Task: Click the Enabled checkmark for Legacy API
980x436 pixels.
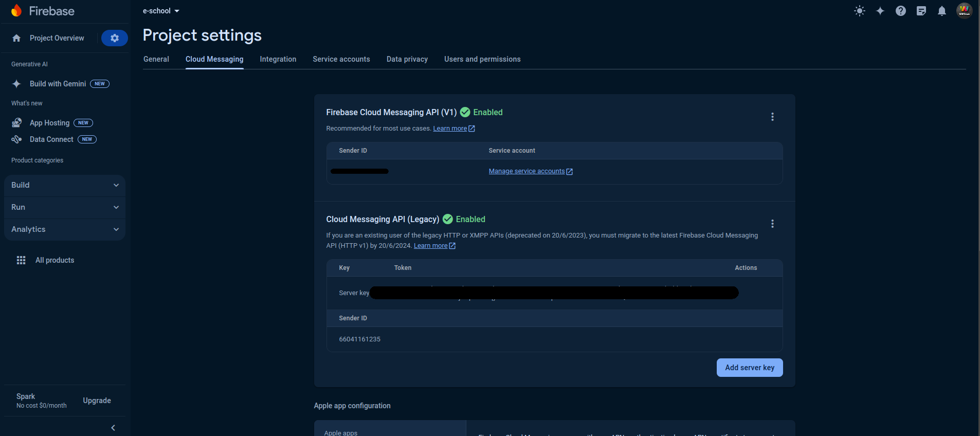Action: [x=447, y=219]
